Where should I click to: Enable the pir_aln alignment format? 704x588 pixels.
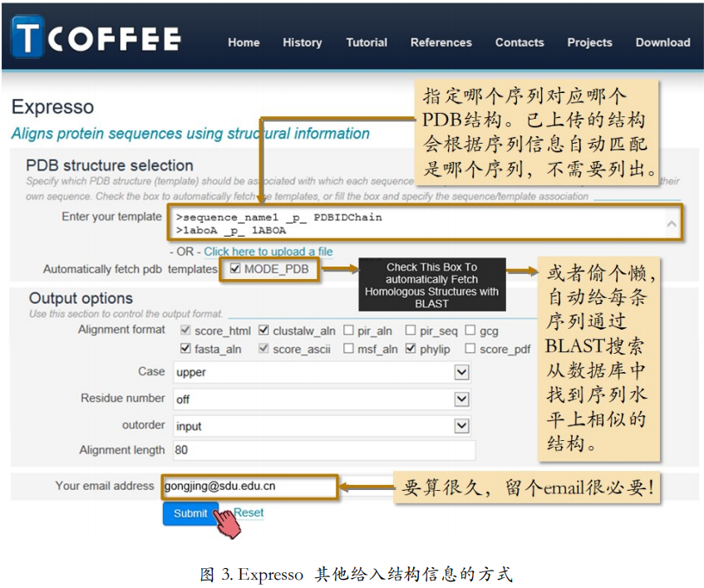(348, 331)
